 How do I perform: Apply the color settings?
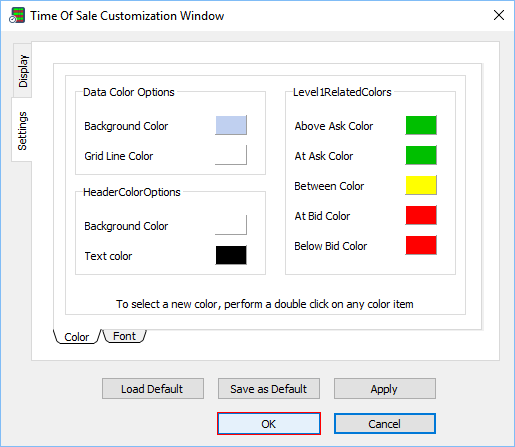click(385, 389)
